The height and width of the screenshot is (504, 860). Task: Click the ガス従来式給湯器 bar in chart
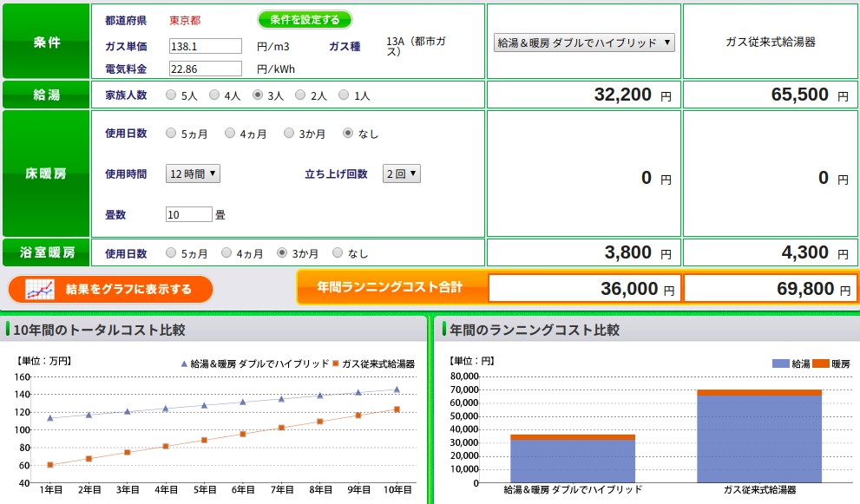click(x=759, y=438)
